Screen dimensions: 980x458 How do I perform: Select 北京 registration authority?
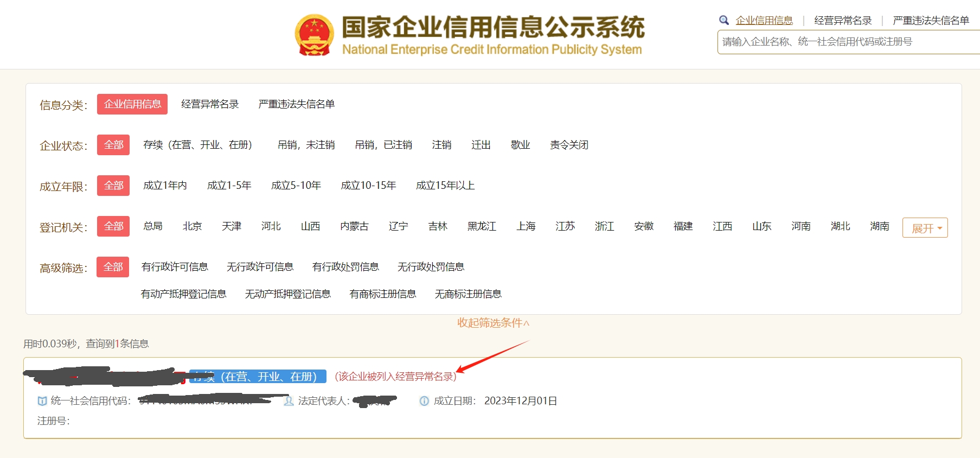[193, 226]
